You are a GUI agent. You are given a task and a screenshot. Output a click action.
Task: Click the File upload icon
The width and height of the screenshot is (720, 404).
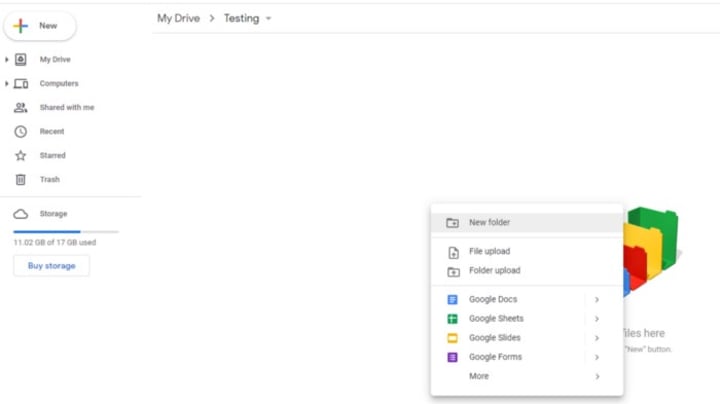(453, 252)
